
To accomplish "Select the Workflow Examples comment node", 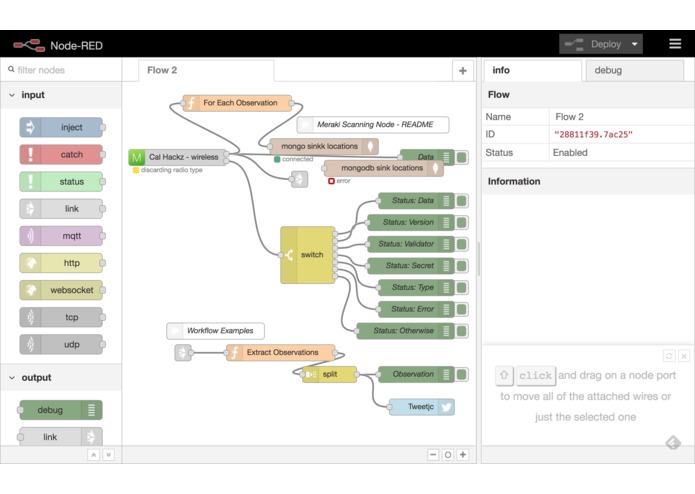I will click(x=215, y=331).
